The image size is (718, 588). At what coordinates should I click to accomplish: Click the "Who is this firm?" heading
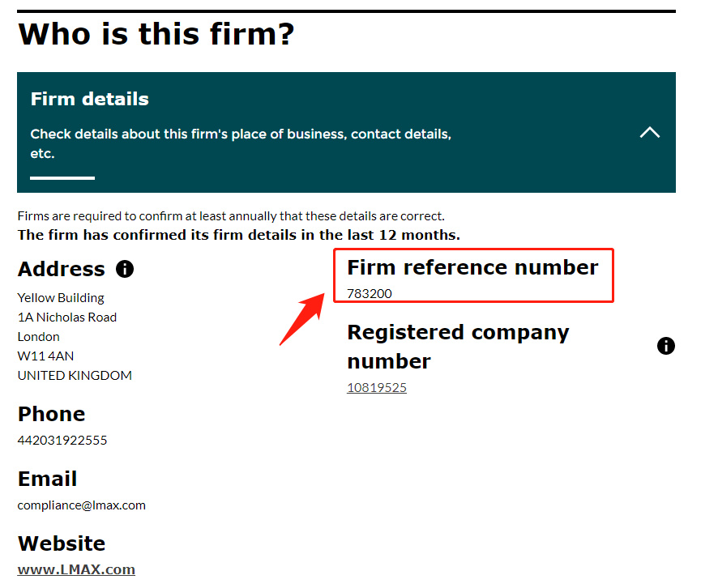(x=156, y=35)
